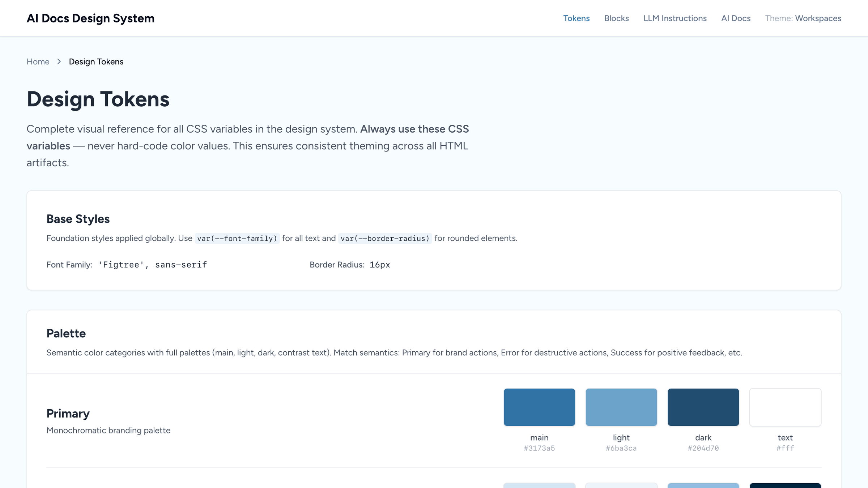Click the breadcrumb chevron separator icon
The image size is (868, 488).
coord(59,61)
